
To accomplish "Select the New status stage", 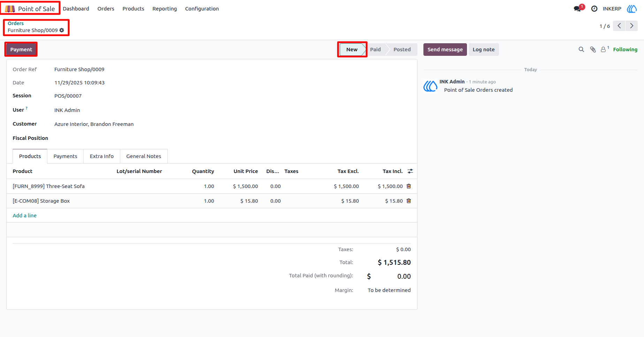I will coord(352,50).
